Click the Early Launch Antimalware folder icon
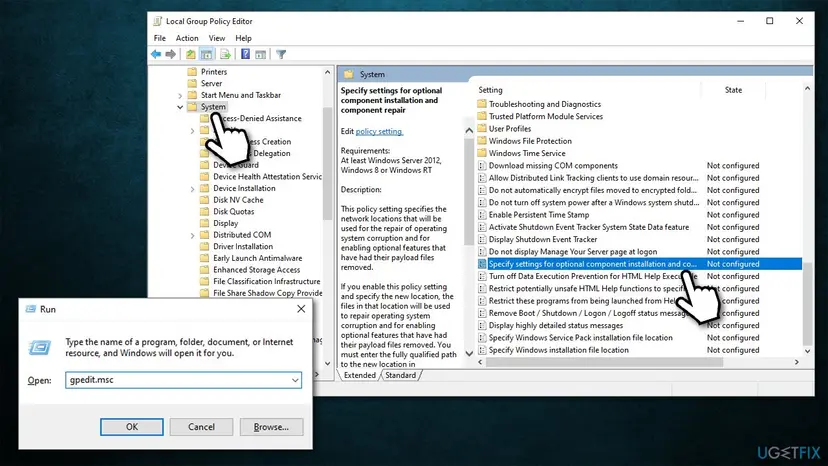The image size is (828, 466). (204, 257)
